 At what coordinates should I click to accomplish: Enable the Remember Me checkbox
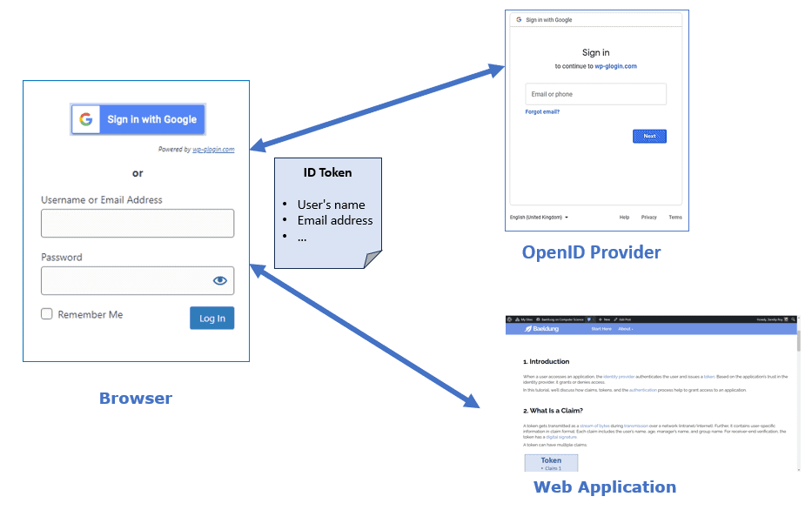pyautogui.click(x=46, y=314)
